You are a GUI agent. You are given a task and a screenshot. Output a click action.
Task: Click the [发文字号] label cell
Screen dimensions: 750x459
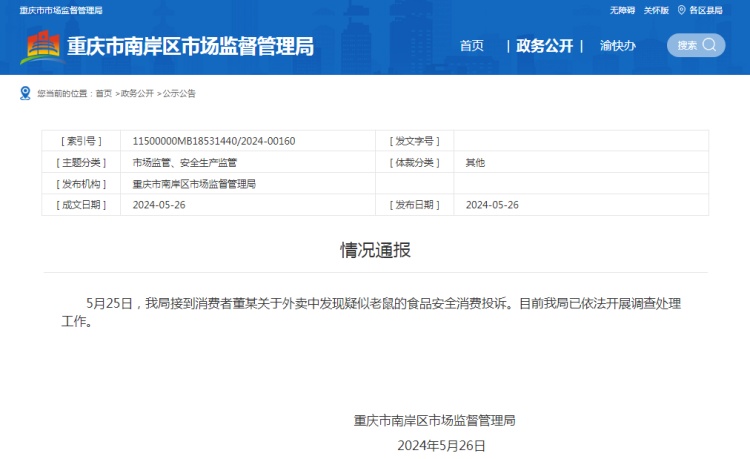[x=415, y=141]
